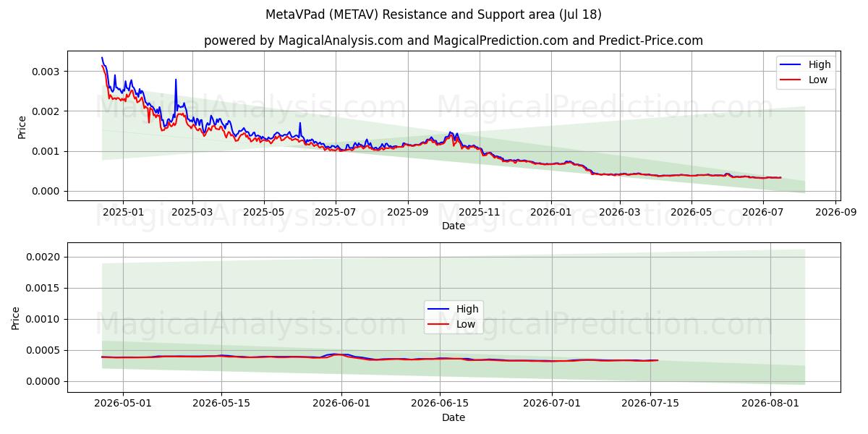
Task: Click 'Low' in the top chart legend
Action: coord(818,80)
